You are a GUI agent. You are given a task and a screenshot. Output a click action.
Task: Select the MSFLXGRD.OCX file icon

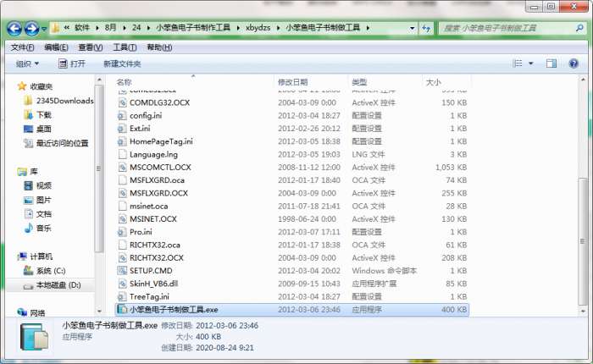point(122,193)
